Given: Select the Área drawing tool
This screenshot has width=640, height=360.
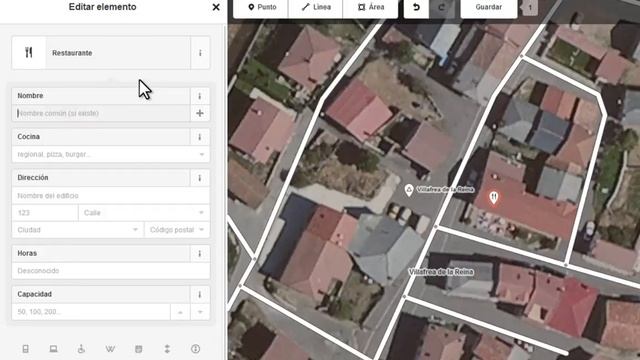Looking at the screenshot, I should tap(371, 7).
